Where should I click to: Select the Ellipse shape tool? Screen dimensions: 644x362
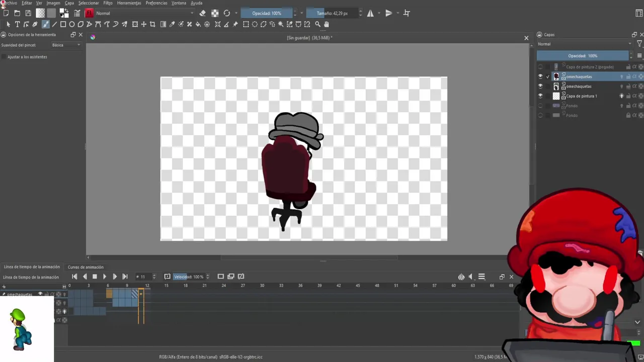coord(72,24)
